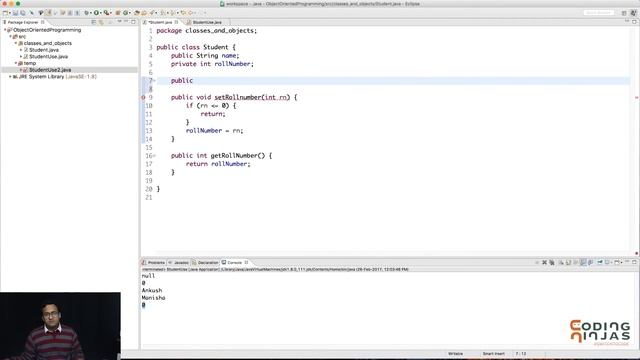Image resolution: width=640 pixels, height=360 pixels.
Task: Click the Quick Access search field
Action: pyautogui.click(x=599, y=13)
